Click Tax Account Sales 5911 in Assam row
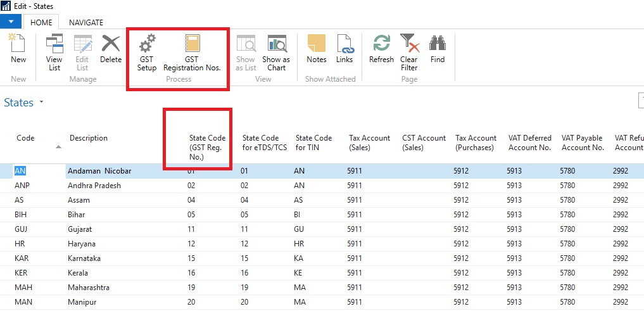 click(x=354, y=200)
